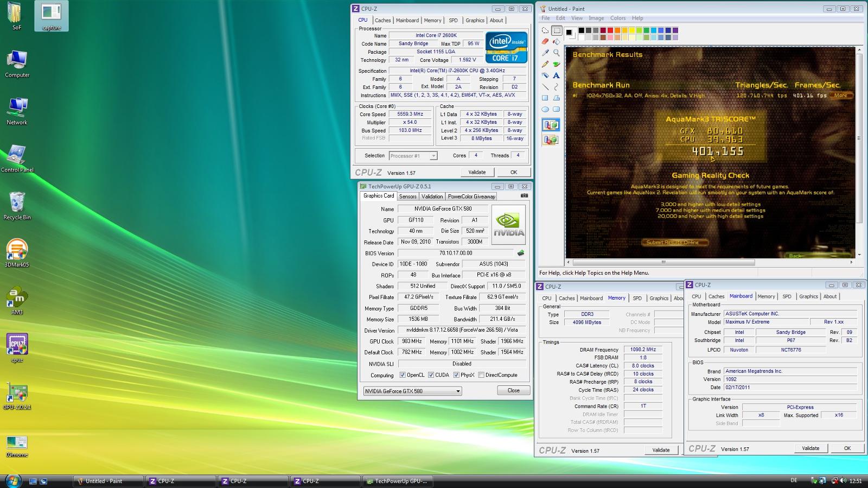Screen dimensions: 868x488
Task: Click Validate in the Mainboard CPU-Z window
Action: coord(810,448)
